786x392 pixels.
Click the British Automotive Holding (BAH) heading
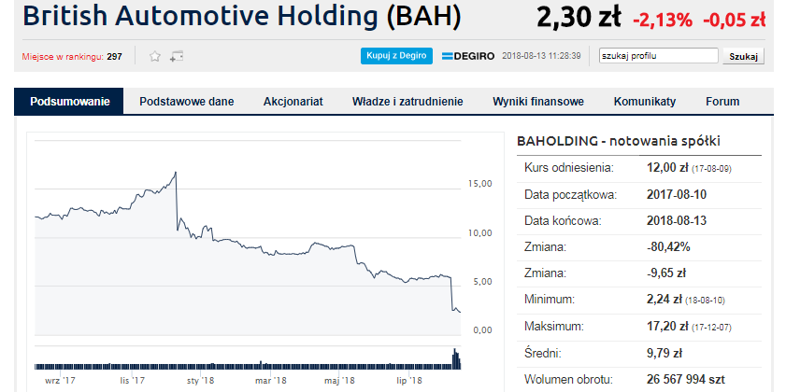241,17
